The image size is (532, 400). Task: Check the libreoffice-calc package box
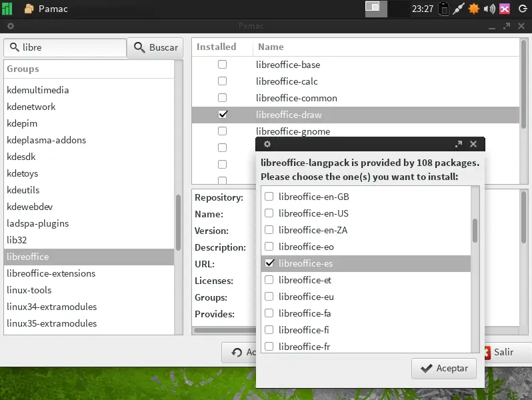pyautogui.click(x=222, y=81)
